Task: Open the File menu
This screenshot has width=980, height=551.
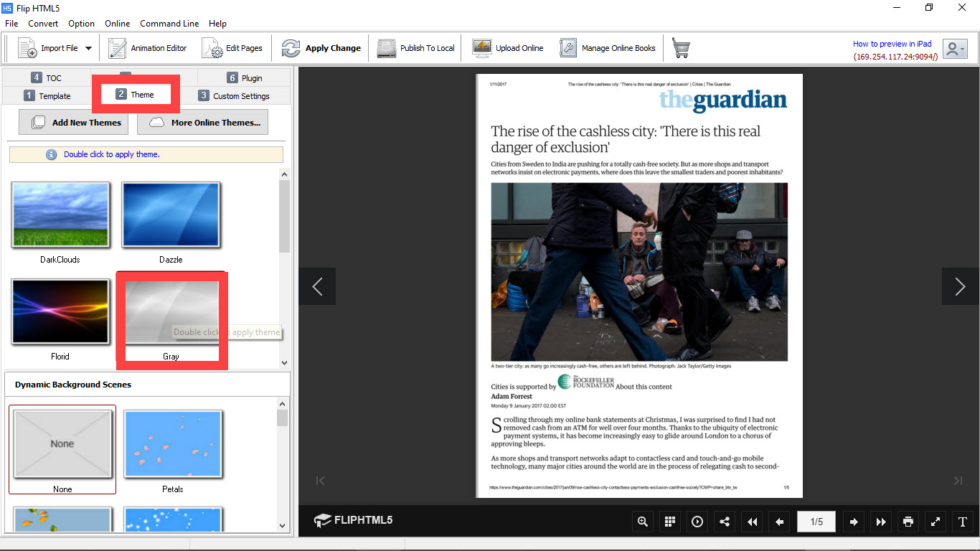Action: click(11, 24)
